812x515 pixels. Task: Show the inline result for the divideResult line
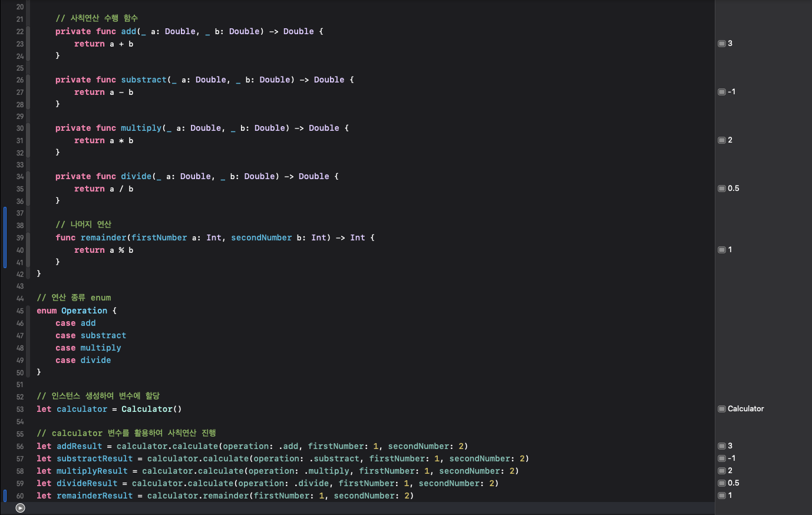tap(721, 483)
